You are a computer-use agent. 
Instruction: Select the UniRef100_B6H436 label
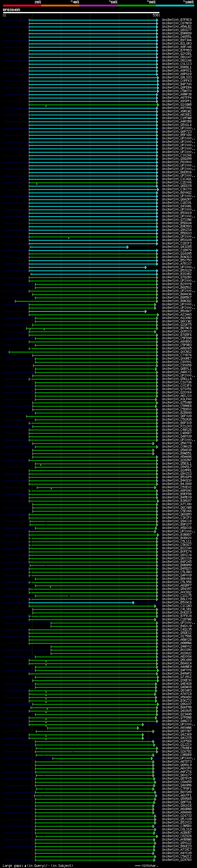pos(177,294)
